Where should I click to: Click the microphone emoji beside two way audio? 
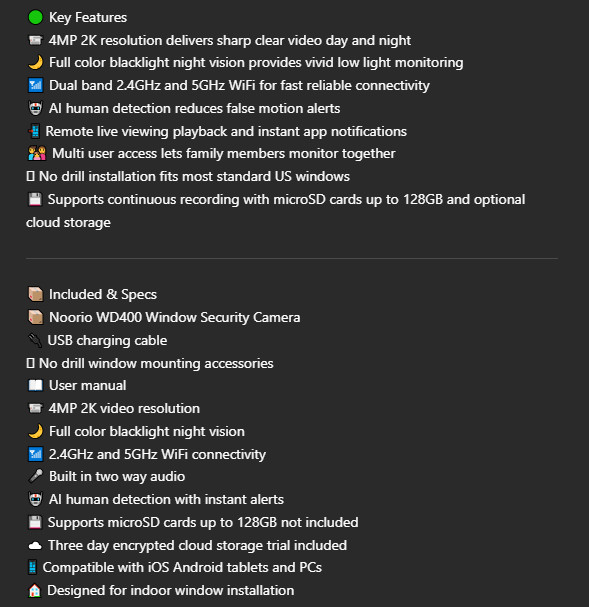[x=35, y=477]
